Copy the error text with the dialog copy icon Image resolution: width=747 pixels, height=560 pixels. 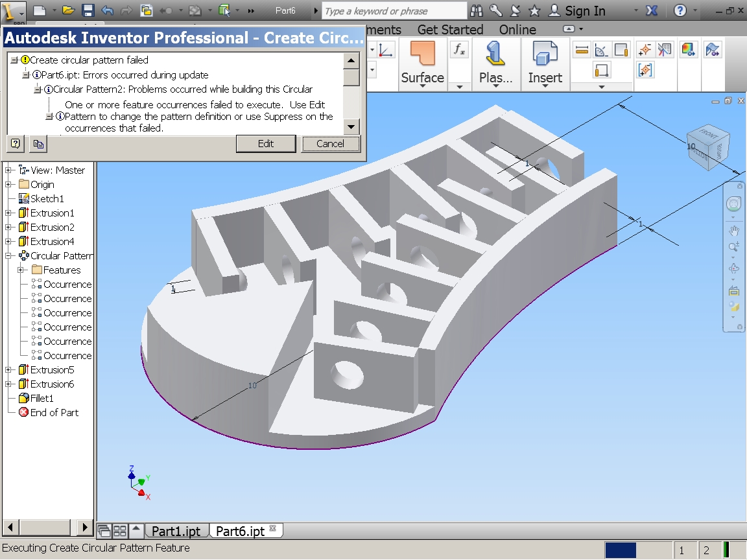(x=38, y=143)
